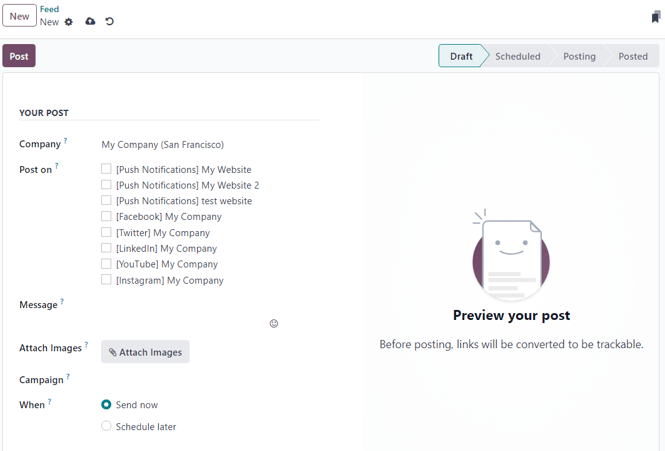
Task: Tick the LinkedIn My Company checkbox
Action: point(106,248)
